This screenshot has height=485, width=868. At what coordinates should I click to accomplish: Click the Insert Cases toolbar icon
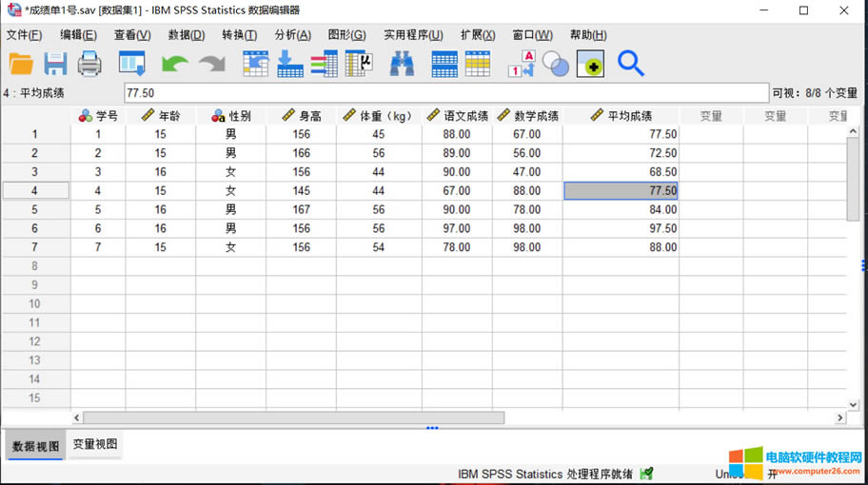(444, 64)
